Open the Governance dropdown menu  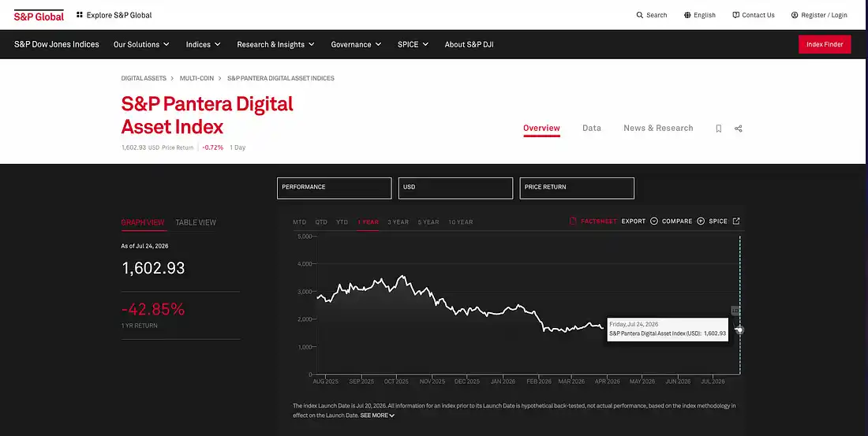pos(356,44)
